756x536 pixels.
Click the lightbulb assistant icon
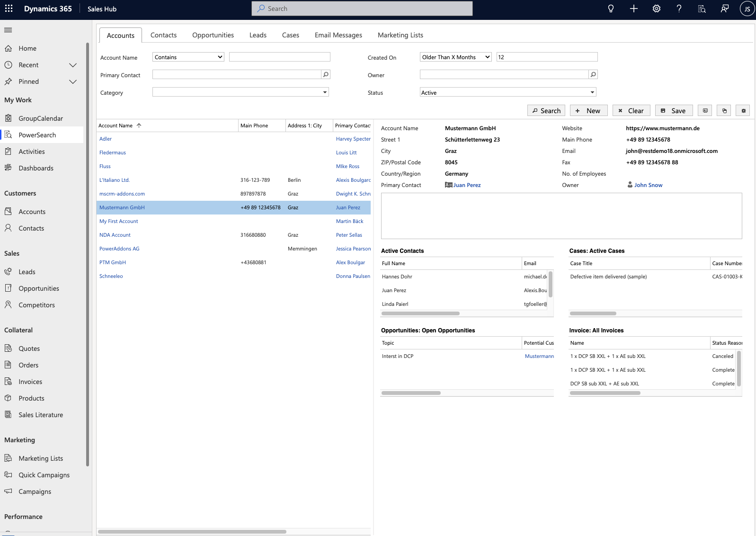[611, 9]
